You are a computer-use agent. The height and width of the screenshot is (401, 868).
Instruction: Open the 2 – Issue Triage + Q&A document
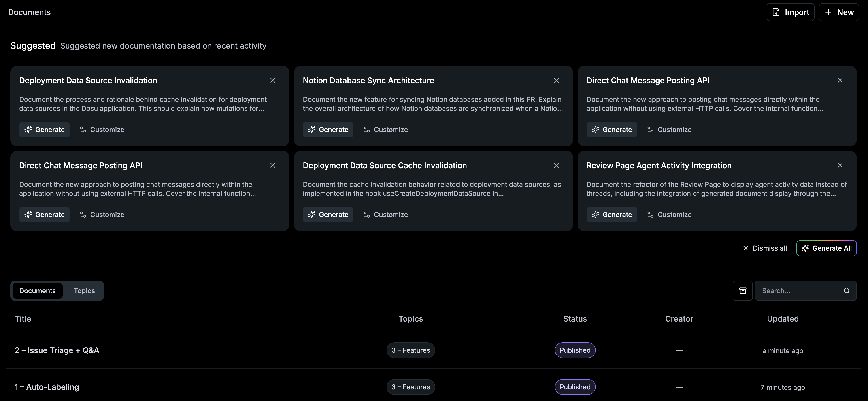click(57, 350)
